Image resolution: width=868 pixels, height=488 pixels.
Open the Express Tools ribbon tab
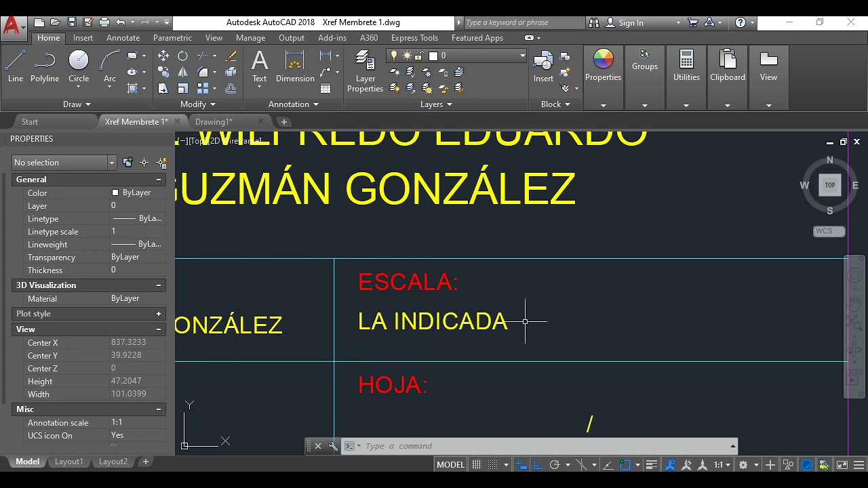pos(414,38)
